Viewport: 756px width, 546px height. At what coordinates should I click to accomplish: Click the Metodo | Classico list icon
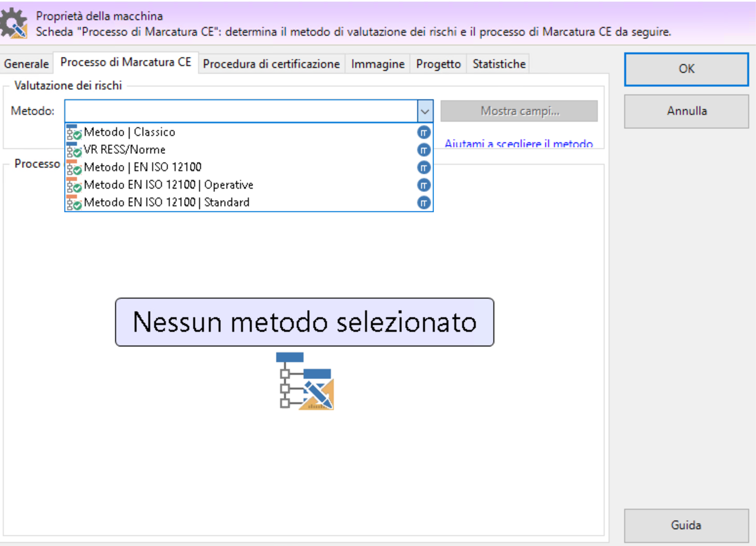point(74,132)
